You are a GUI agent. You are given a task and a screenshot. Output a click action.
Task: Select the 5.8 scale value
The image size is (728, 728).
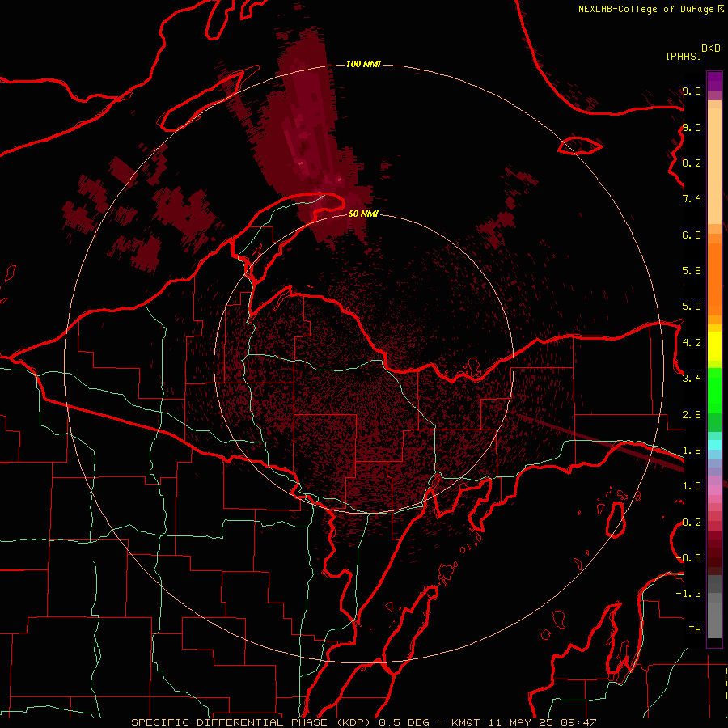pos(692,271)
